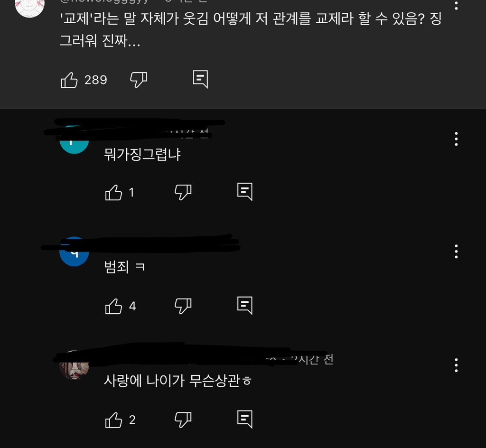The width and height of the screenshot is (486, 448).
Task: Dislike the '사랑에 나이가 무슨상관' reply
Action: pos(183,420)
